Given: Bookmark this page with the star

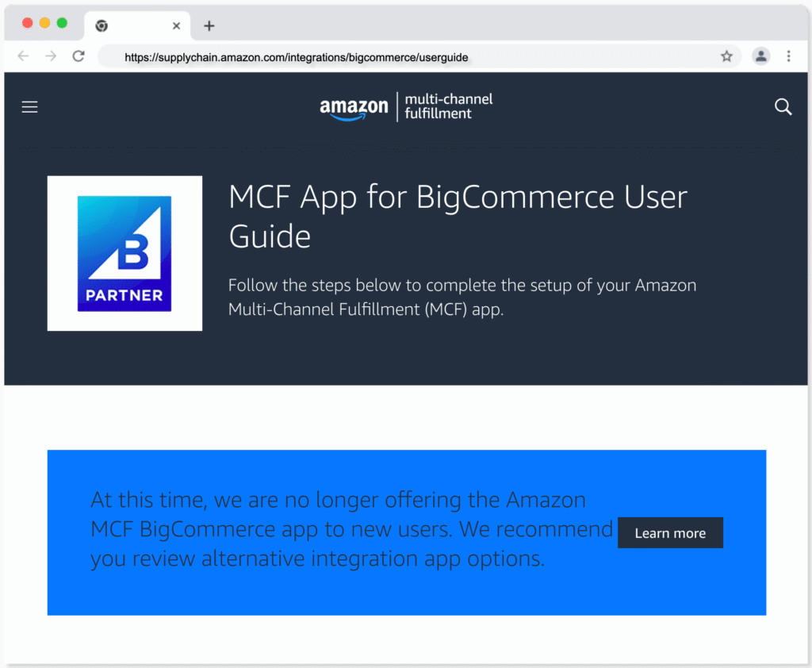Looking at the screenshot, I should [x=726, y=56].
